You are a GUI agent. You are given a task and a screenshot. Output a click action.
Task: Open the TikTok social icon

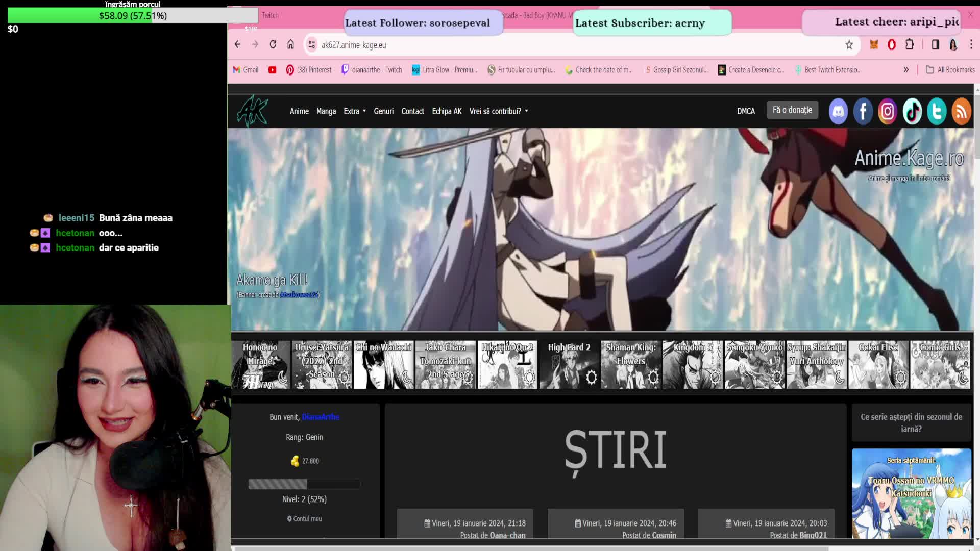pos(912,111)
